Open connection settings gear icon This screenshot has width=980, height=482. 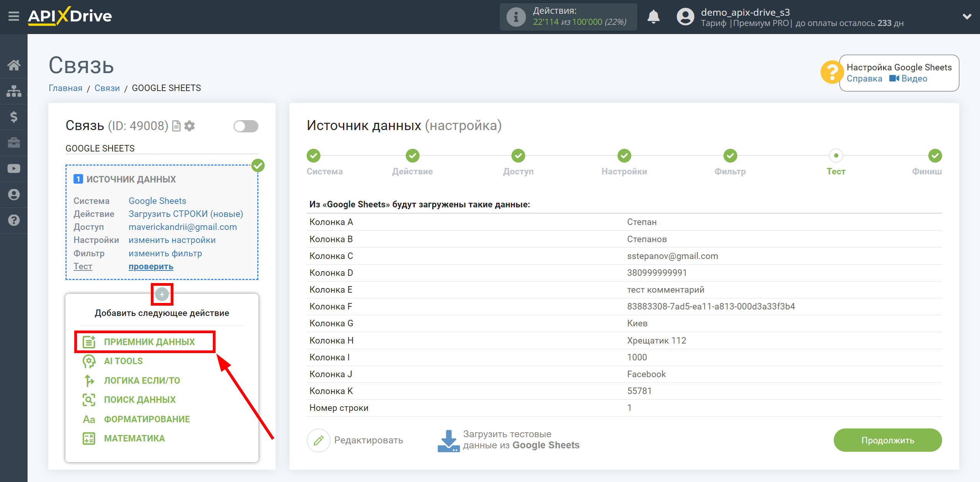pos(189,126)
